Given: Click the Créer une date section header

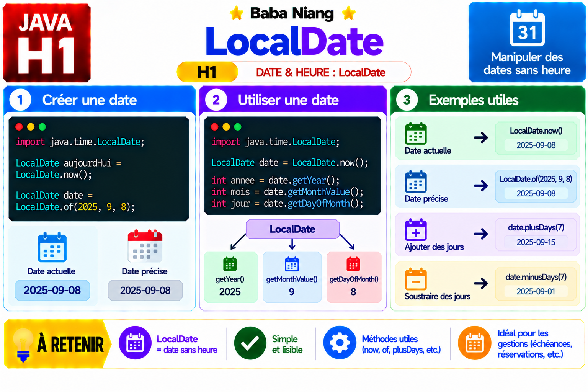Looking at the screenshot, I should pos(100,100).
